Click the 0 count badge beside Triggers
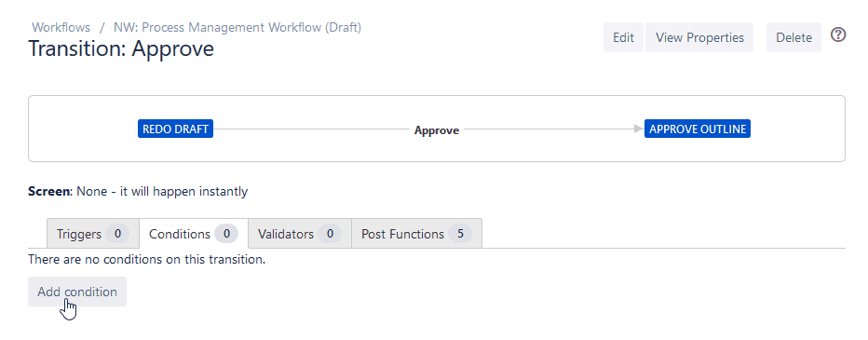The height and width of the screenshot is (340, 868). point(117,234)
